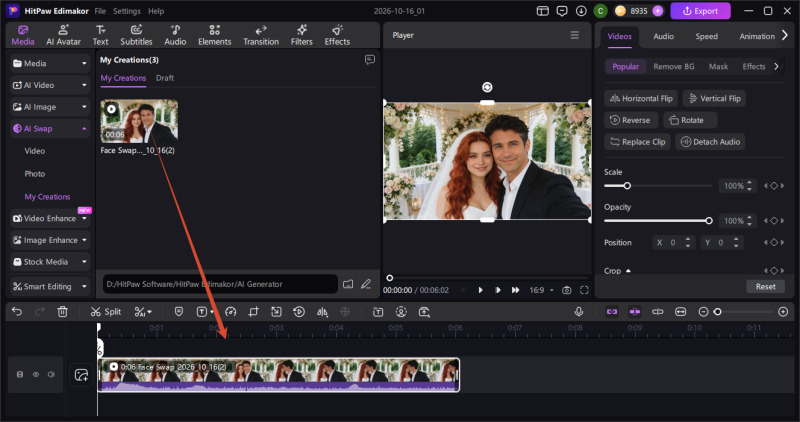Click the feedback chat icon in My Creations
Image resolution: width=800 pixels, height=422 pixels.
pyautogui.click(x=370, y=60)
